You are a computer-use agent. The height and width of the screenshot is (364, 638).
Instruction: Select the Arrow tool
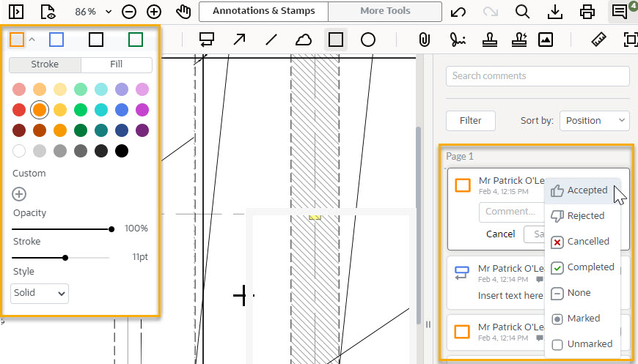[x=239, y=40]
